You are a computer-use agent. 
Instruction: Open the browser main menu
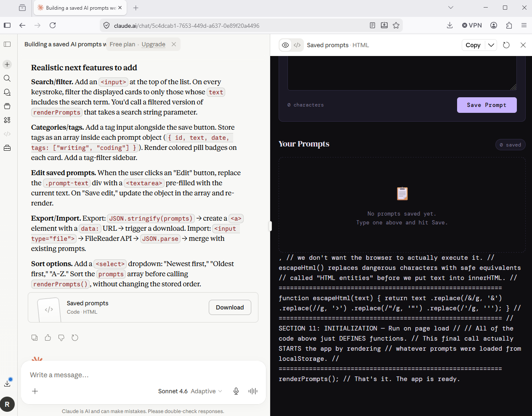pos(524,25)
